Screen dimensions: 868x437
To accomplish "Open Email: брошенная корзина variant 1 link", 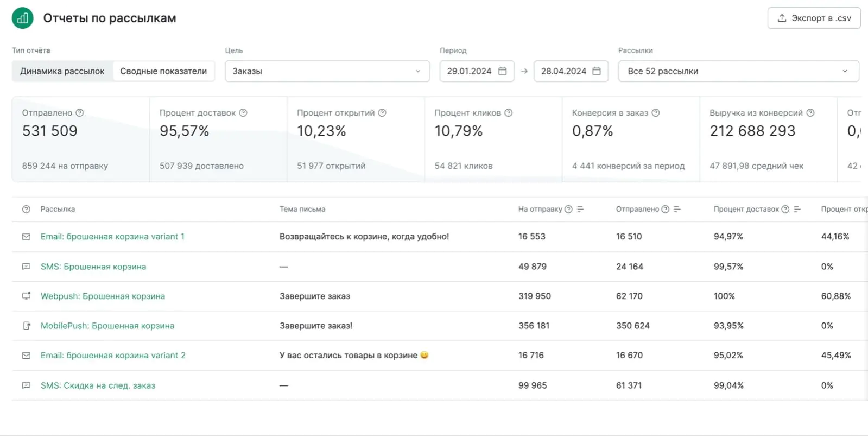I will pyautogui.click(x=112, y=237).
